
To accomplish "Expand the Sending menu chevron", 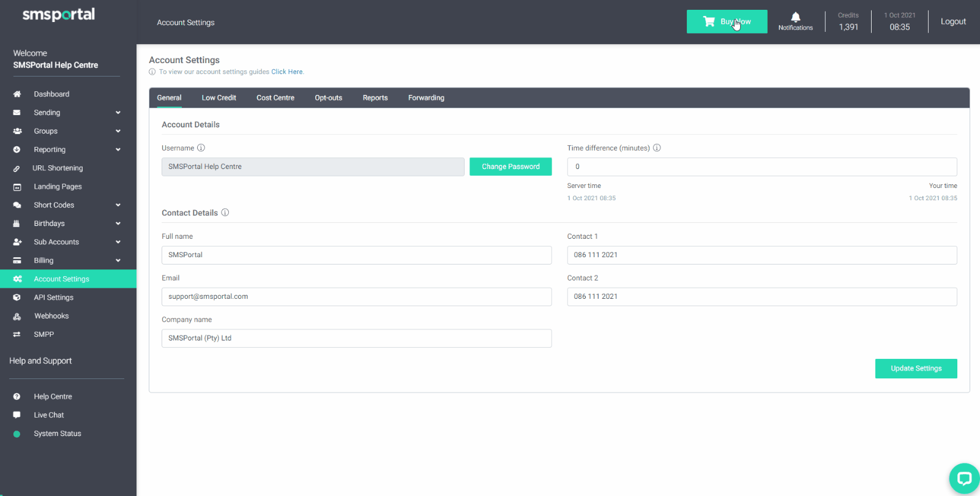I will (118, 113).
